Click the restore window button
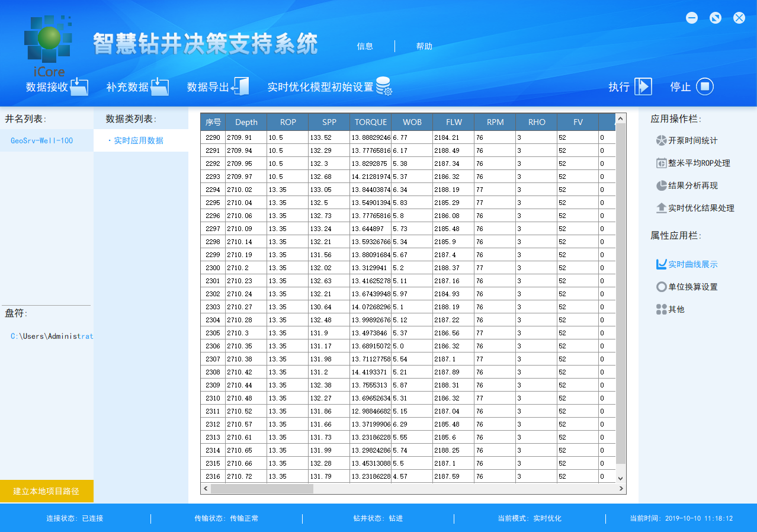This screenshot has width=757, height=532. 716,18
